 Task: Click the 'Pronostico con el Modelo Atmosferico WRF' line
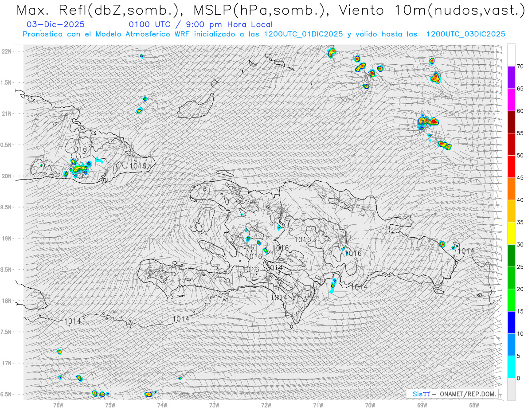pyautogui.click(x=264, y=34)
